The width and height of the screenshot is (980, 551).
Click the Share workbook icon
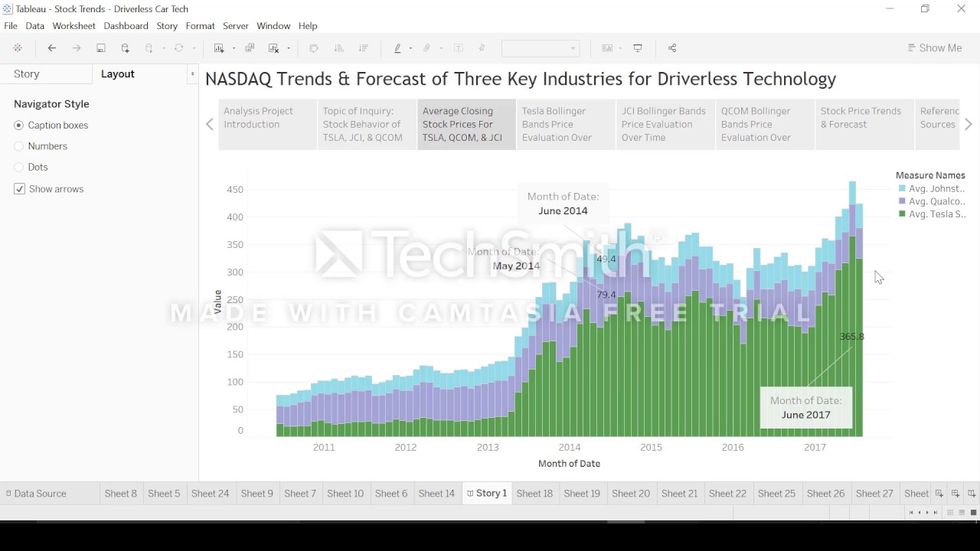click(672, 48)
